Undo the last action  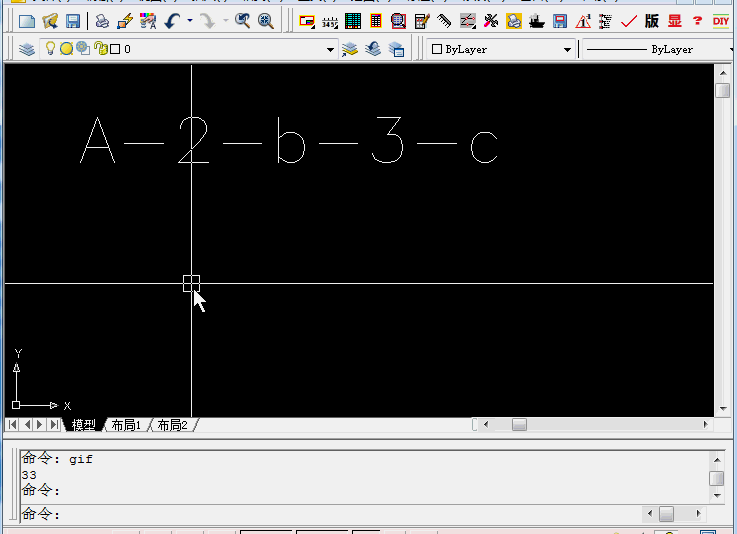[x=172, y=21]
